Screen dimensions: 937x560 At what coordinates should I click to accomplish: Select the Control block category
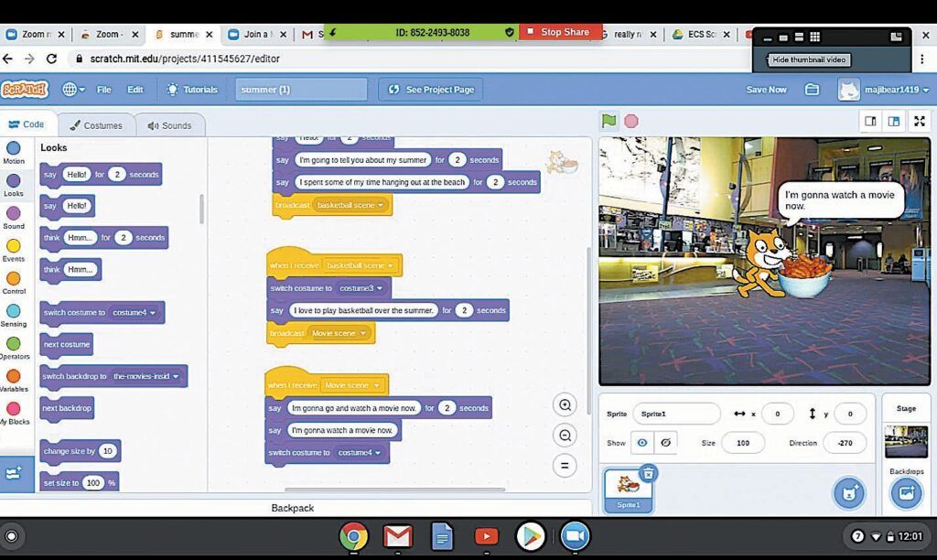(x=13, y=283)
